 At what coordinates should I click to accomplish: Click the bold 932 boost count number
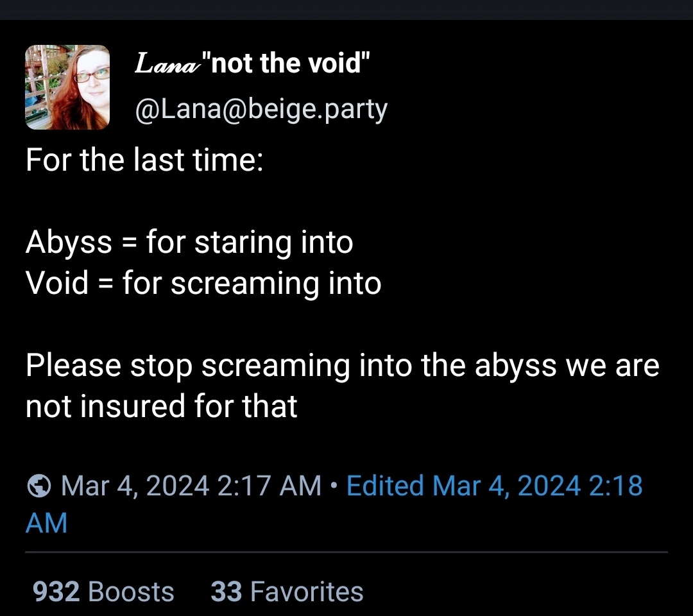(56, 592)
